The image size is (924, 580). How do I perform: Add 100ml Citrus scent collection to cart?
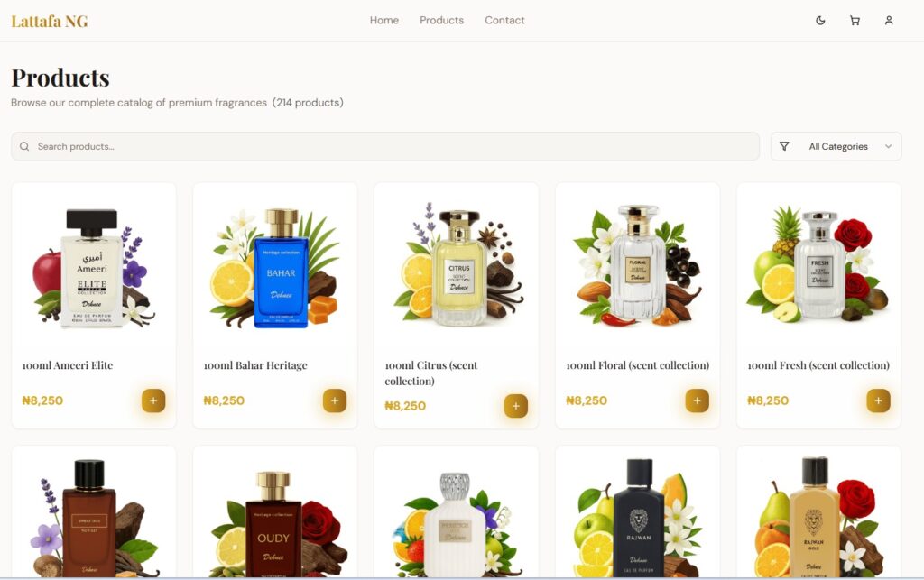515,406
